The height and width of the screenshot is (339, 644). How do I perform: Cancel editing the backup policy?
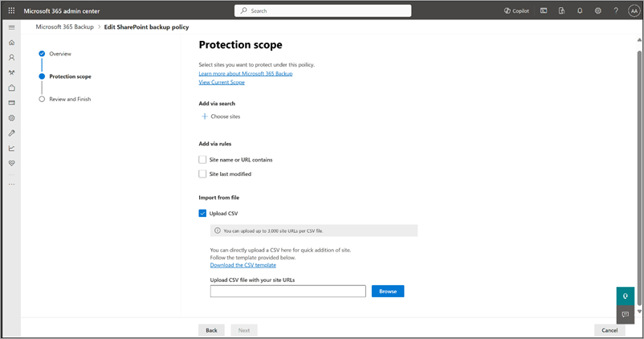[609, 330]
